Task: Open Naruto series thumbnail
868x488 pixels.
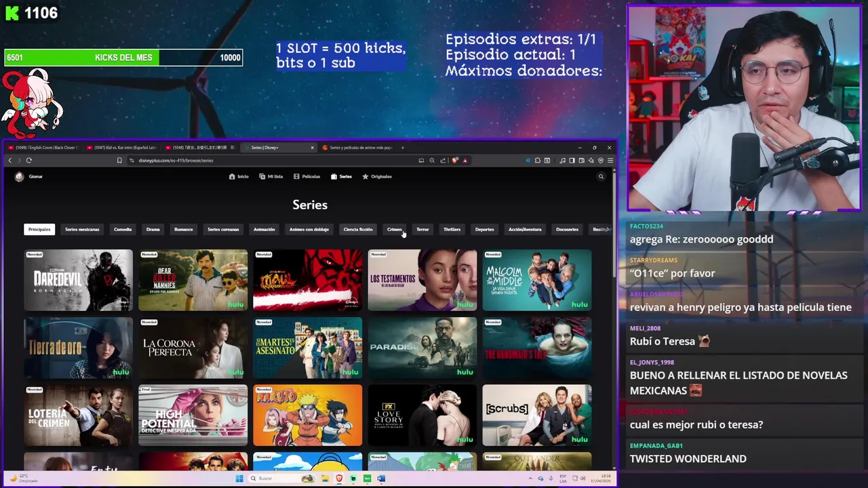Action: (x=308, y=415)
